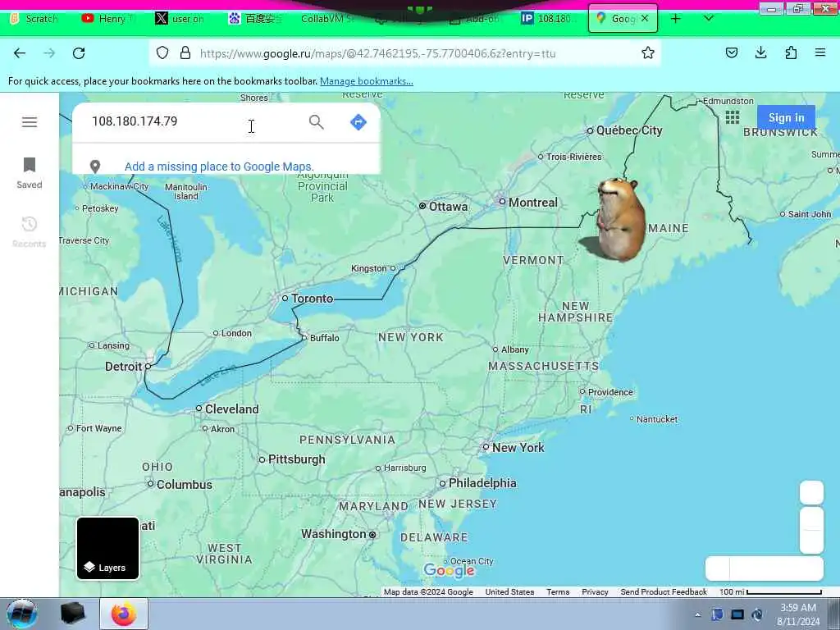
Task: Open the Firefox application menu
Action: point(820,52)
